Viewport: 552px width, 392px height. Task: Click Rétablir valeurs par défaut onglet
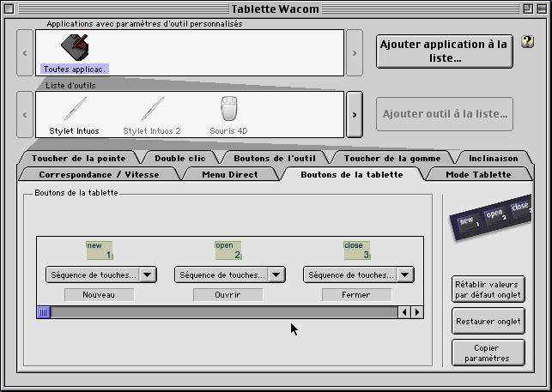(x=488, y=290)
